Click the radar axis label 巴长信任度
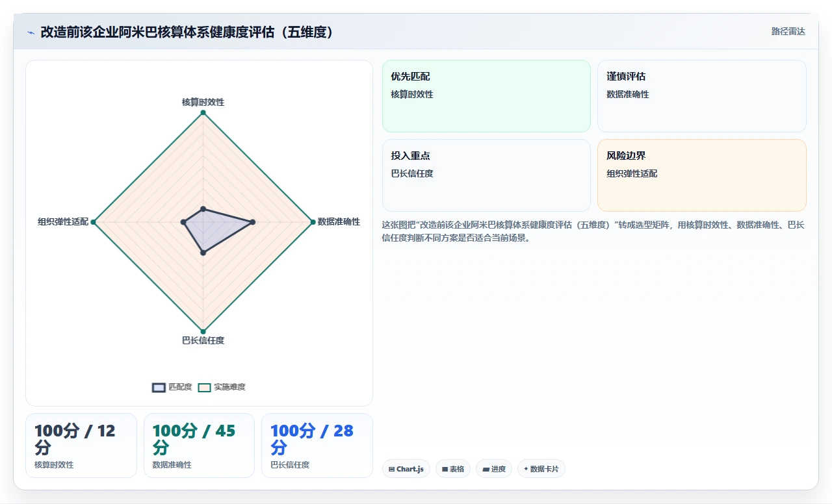 tap(203, 340)
